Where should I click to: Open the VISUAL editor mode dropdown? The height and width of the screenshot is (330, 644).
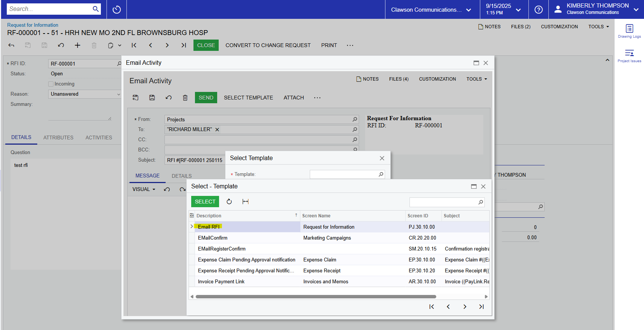(144, 189)
